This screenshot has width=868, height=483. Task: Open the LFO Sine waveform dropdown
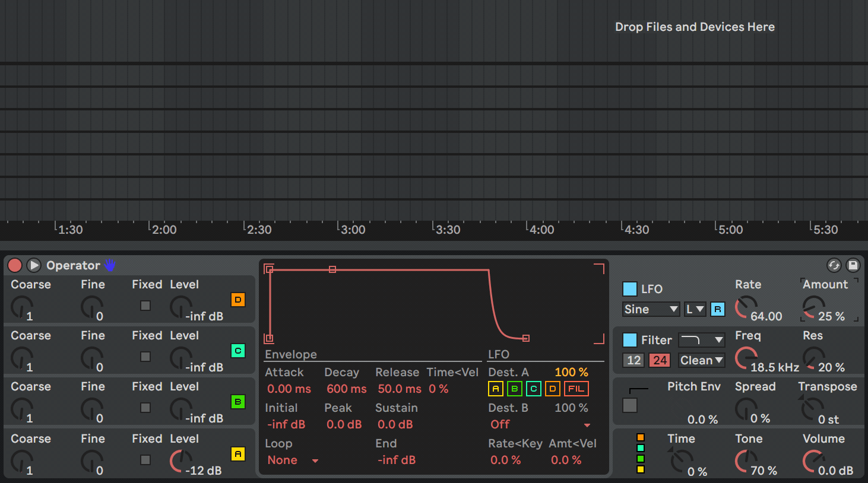pos(651,309)
